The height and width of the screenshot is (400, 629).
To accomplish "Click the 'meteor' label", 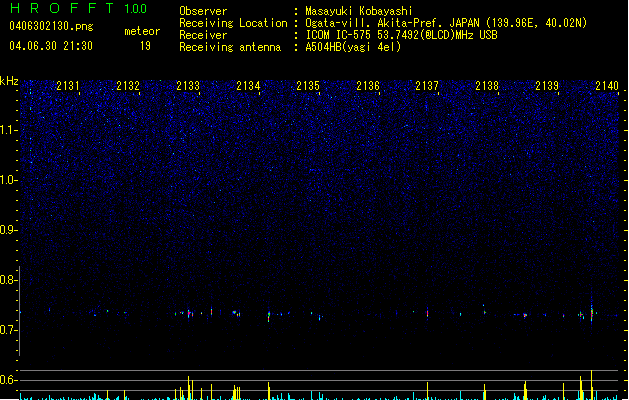I will (x=142, y=31).
